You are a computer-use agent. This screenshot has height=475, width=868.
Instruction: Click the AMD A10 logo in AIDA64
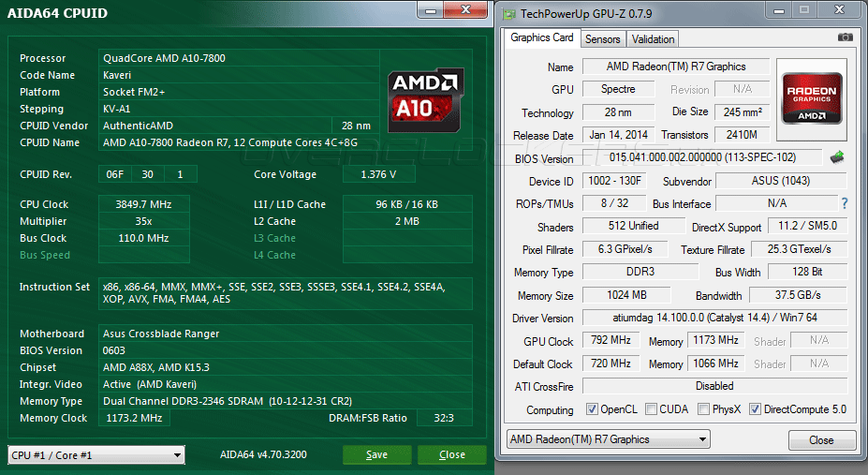click(x=425, y=99)
